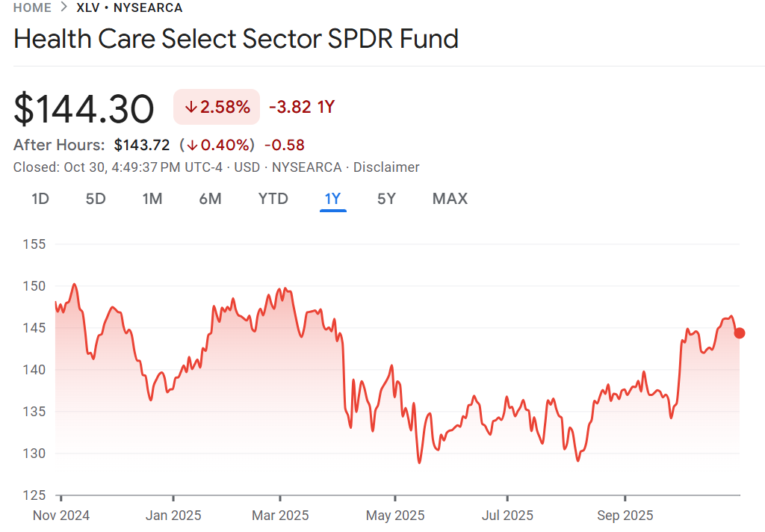The image size is (765, 532).
Task: Click the Health Care Select Sector SPDR Fund title
Action: [x=236, y=39]
